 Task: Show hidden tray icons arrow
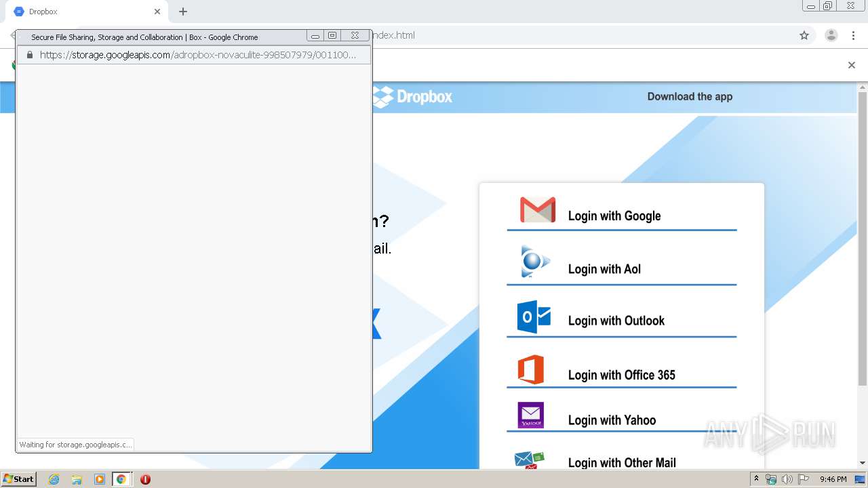[756, 479]
